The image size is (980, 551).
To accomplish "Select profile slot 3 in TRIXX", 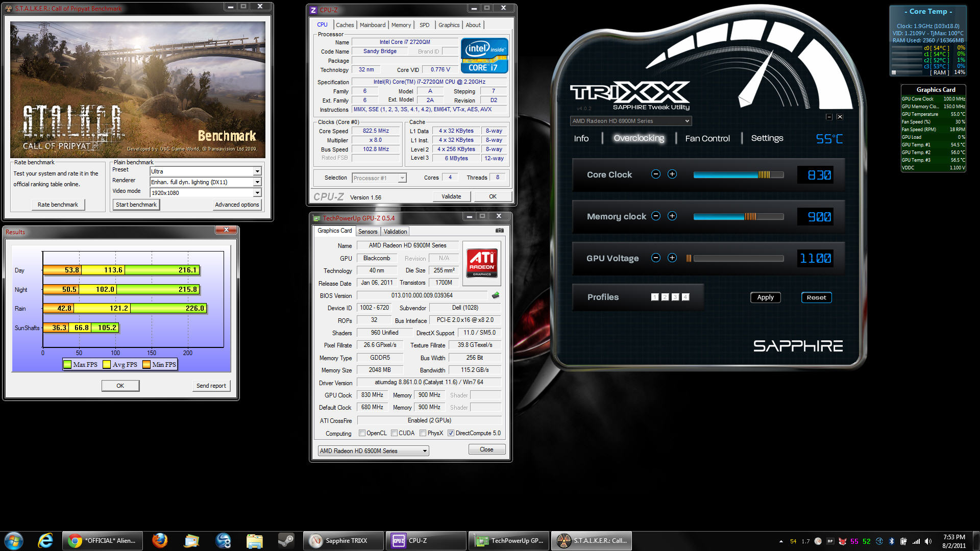I will (675, 297).
